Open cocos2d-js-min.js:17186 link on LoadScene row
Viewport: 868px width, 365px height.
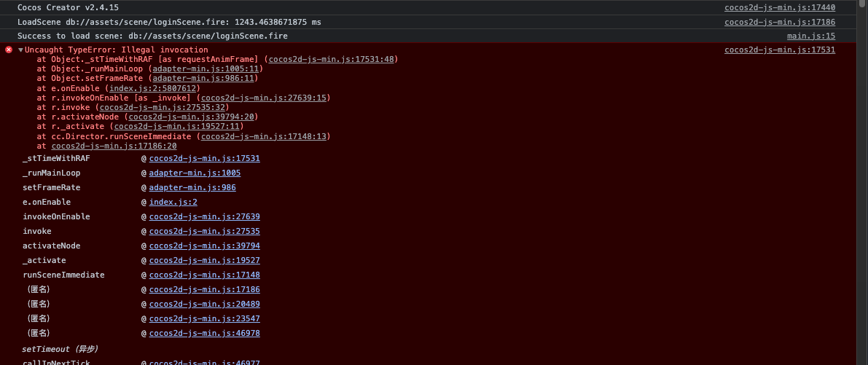tap(779, 22)
